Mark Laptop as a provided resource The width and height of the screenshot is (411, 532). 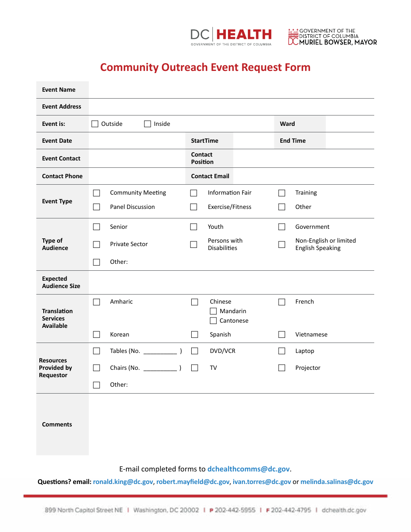(282, 351)
